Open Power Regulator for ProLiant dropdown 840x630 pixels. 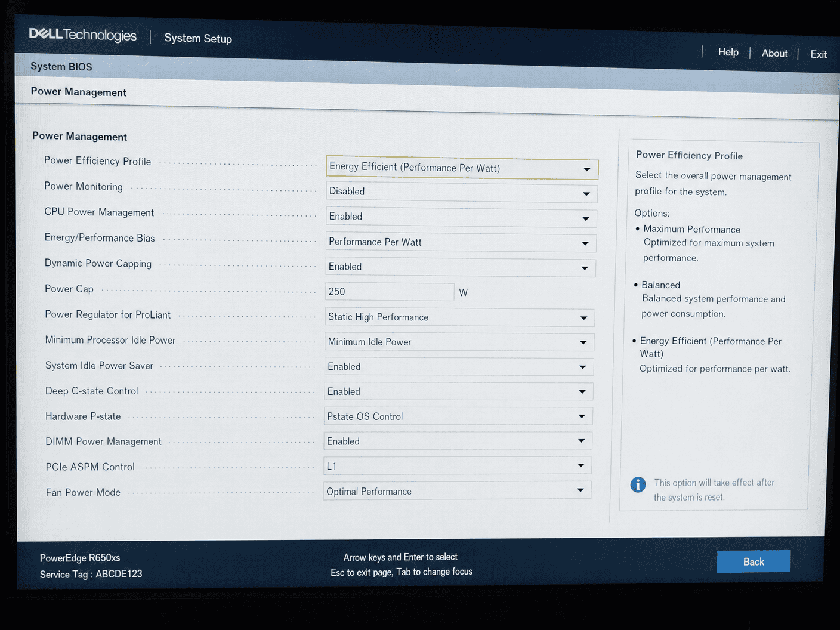[460, 317]
